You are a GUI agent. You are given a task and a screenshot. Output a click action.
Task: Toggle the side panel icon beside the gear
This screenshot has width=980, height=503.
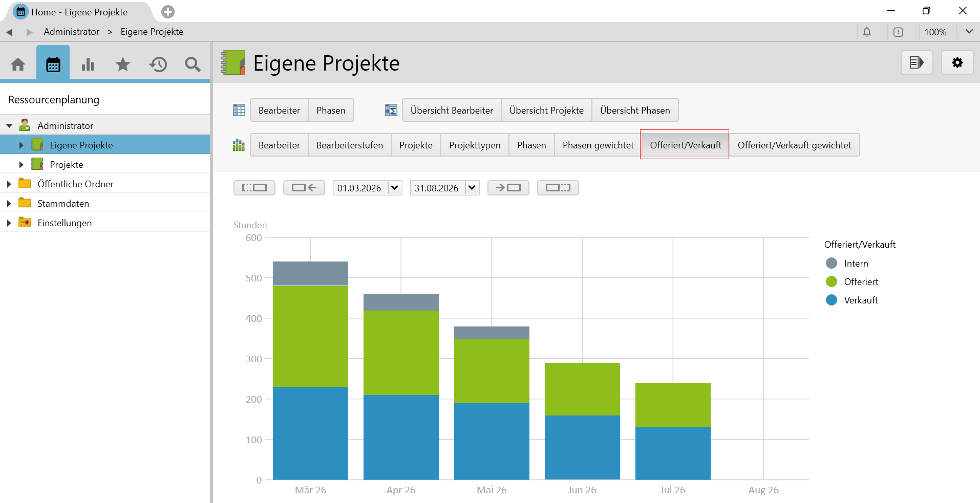click(917, 63)
